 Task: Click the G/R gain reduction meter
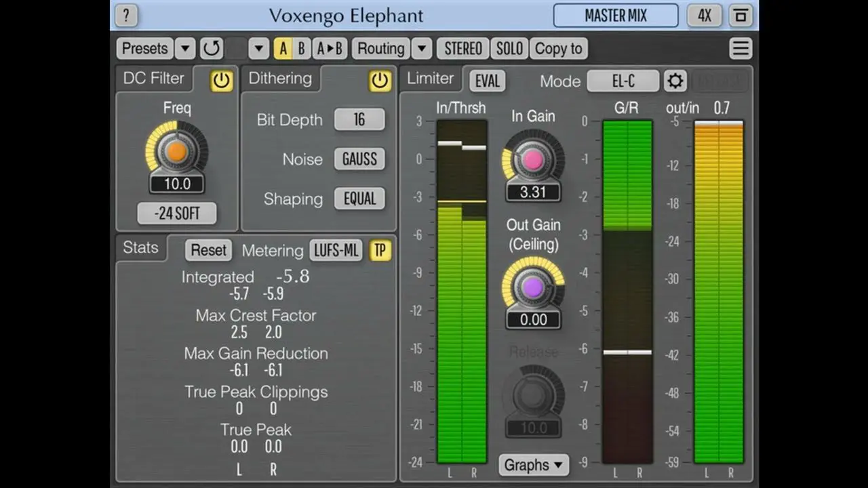(x=627, y=292)
